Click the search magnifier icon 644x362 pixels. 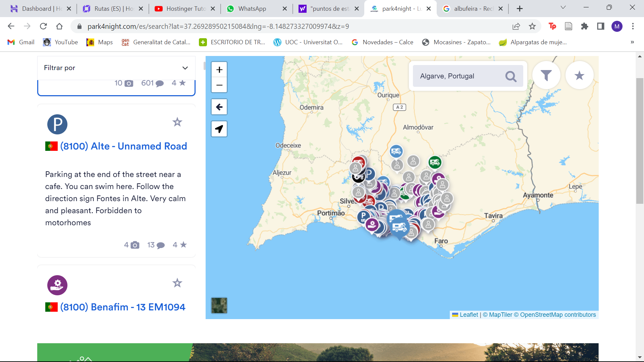(511, 76)
